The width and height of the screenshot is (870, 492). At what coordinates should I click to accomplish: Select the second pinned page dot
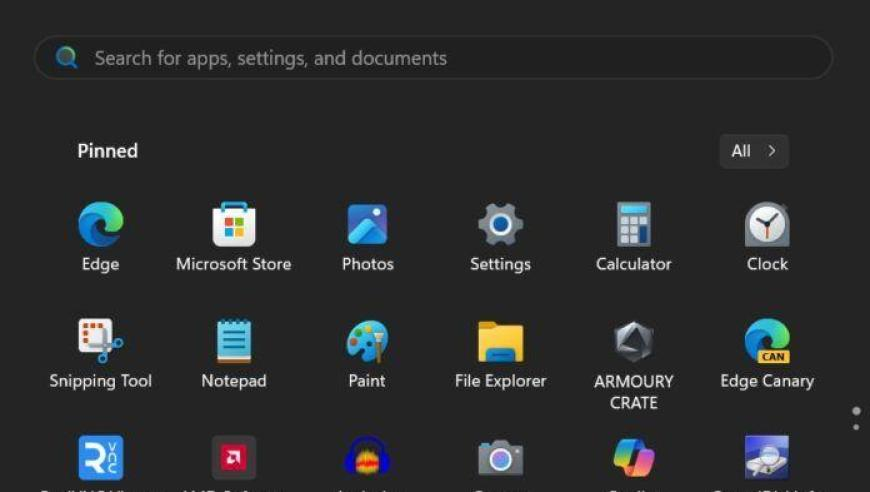pyautogui.click(x=856, y=427)
